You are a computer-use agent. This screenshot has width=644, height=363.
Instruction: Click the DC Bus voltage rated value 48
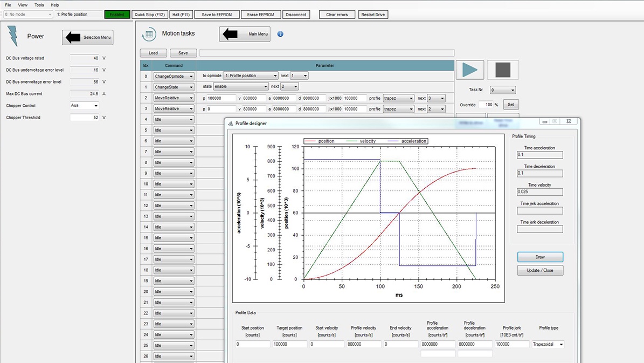(x=85, y=58)
